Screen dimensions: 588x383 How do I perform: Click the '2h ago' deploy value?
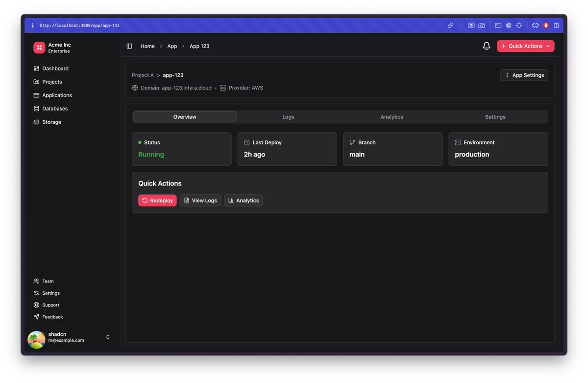(254, 154)
